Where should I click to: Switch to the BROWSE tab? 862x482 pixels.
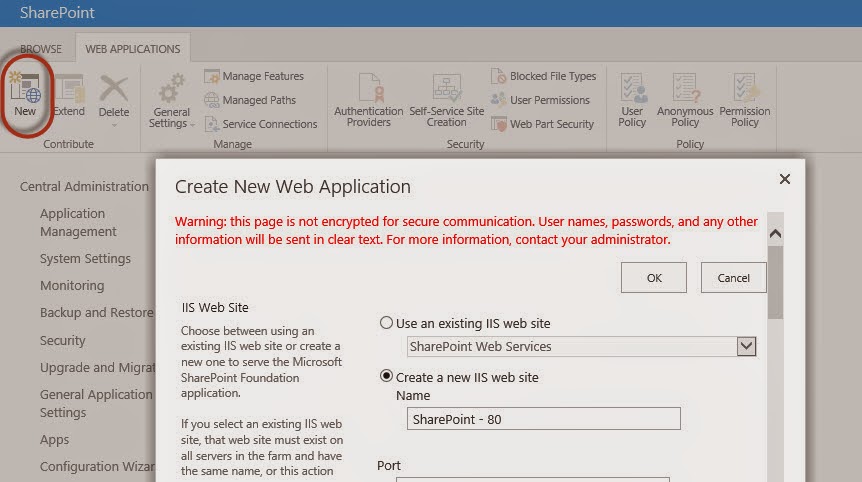[41, 49]
